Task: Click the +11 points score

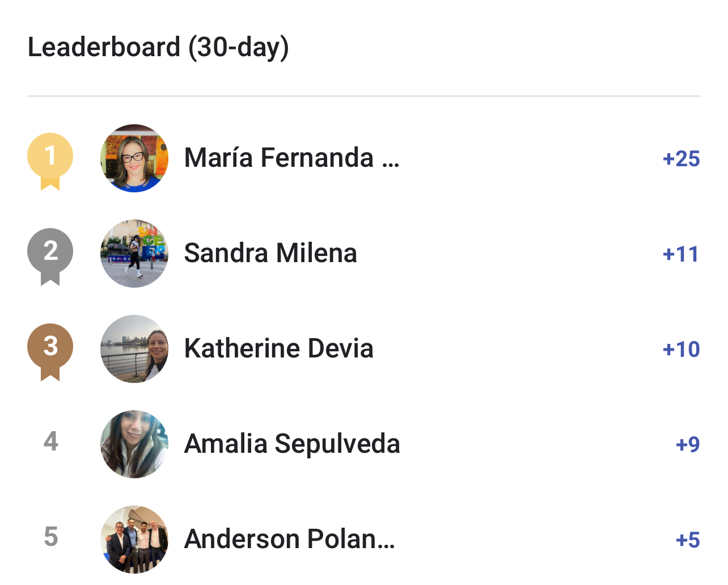Action: pyautogui.click(x=681, y=254)
